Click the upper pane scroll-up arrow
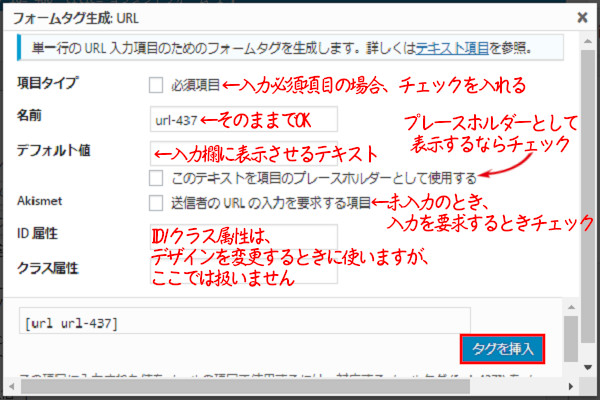 click(x=588, y=41)
